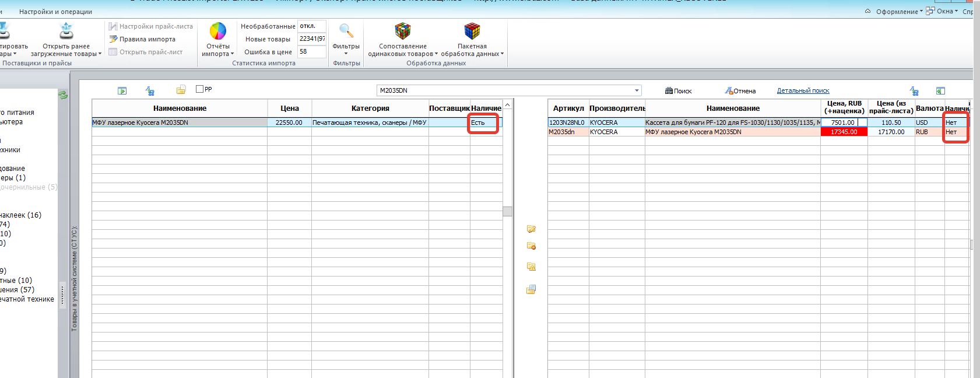Open the Оформление dropdown menu
Viewport: 980px width, 378px height.
[900, 12]
